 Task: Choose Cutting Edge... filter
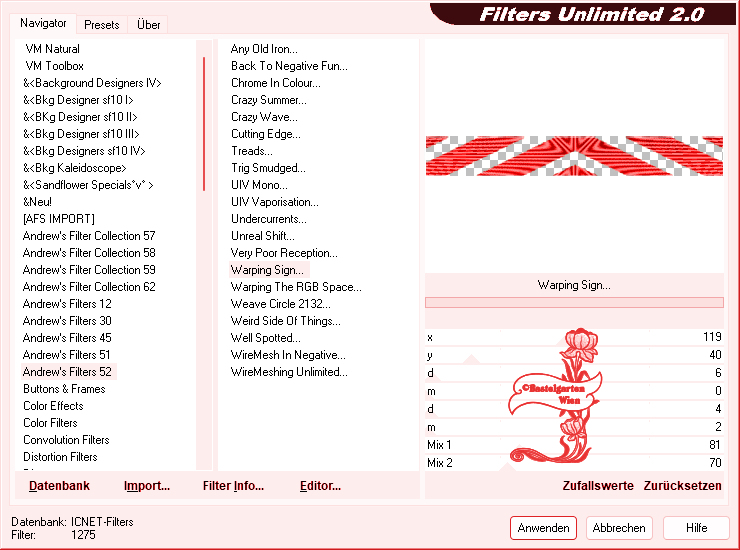click(x=266, y=134)
